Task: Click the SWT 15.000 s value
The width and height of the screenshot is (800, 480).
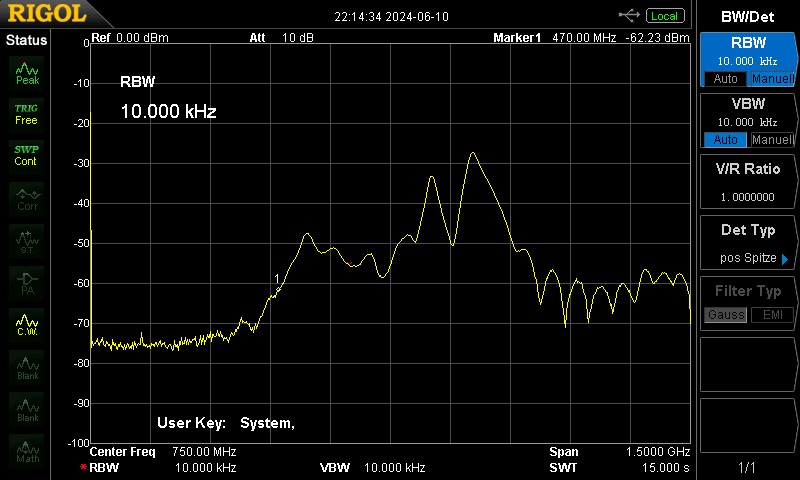Action: [x=666, y=468]
